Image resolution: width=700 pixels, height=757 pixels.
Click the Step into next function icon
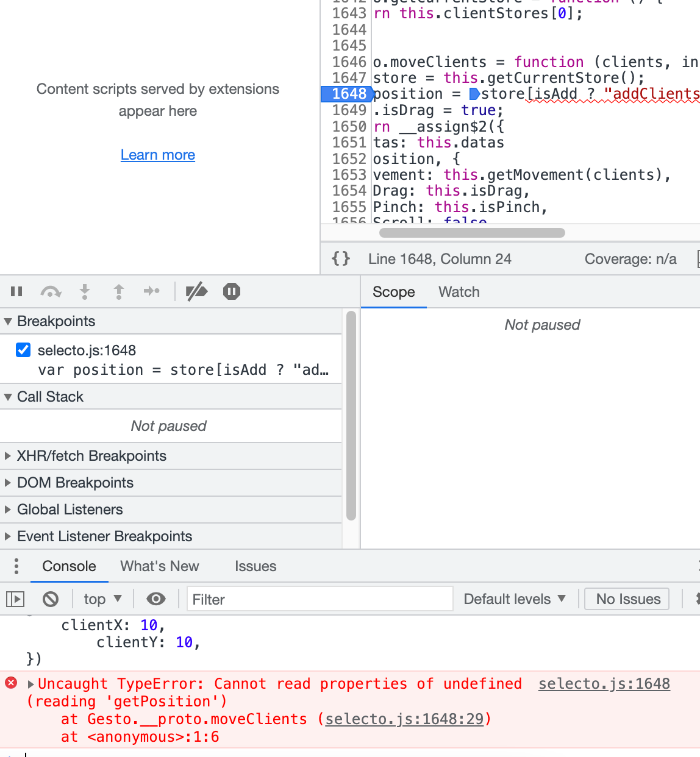point(85,292)
